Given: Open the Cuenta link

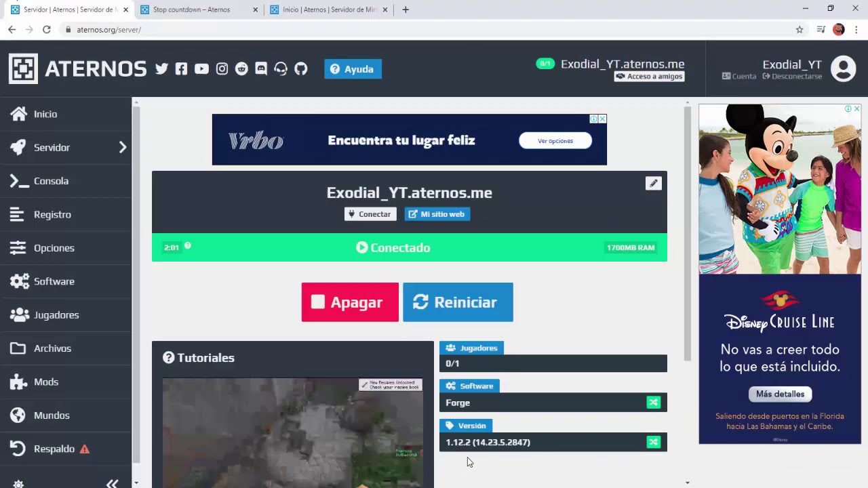Looking at the screenshot, I should [739, 77].
